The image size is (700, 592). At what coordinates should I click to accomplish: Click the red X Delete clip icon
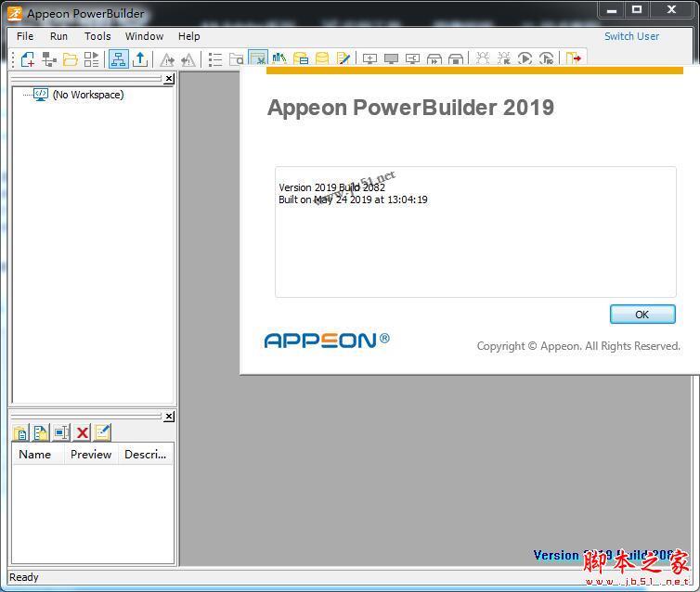[x=82, y=432]
